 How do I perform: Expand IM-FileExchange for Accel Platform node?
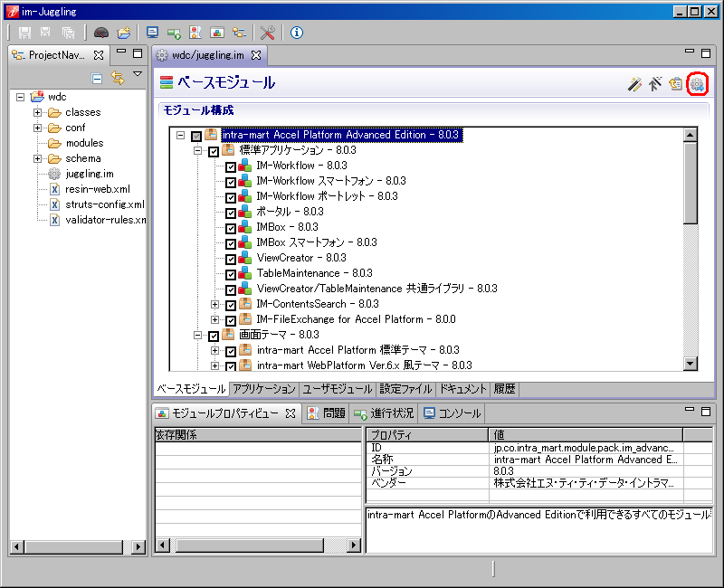(x=214, y=319)
